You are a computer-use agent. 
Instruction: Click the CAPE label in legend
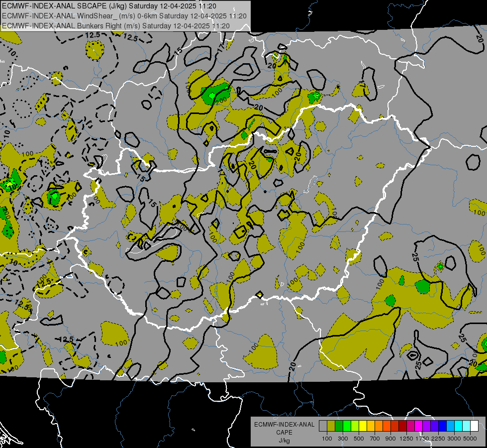coord(284,433)
